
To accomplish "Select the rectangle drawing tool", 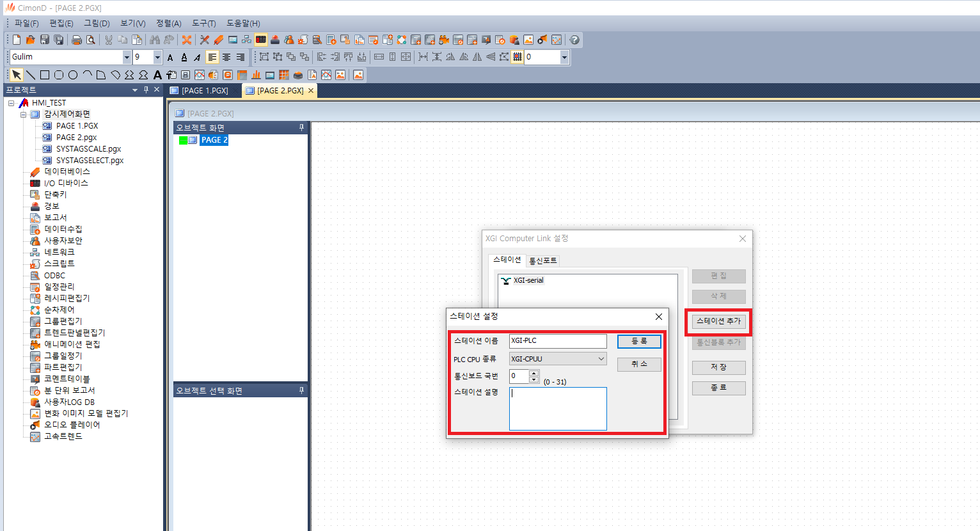I will coord(45,75).
